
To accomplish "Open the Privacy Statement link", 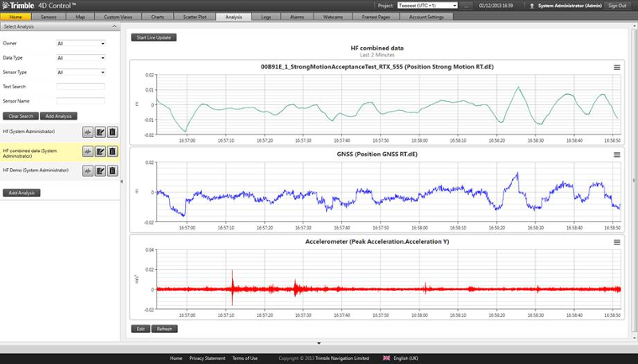I will pos(207,358).
